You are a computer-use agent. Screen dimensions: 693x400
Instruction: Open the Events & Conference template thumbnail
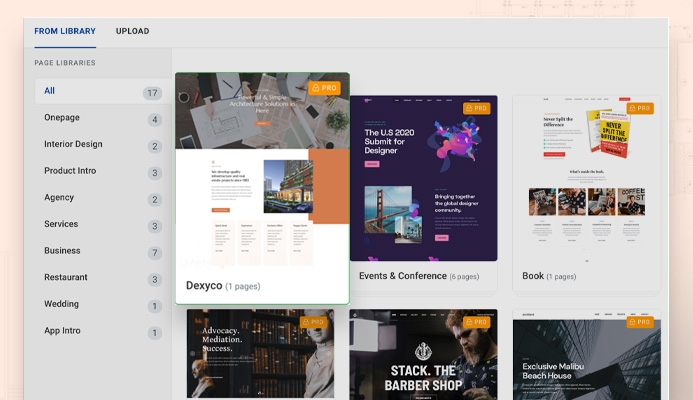(x=423, y=178)
